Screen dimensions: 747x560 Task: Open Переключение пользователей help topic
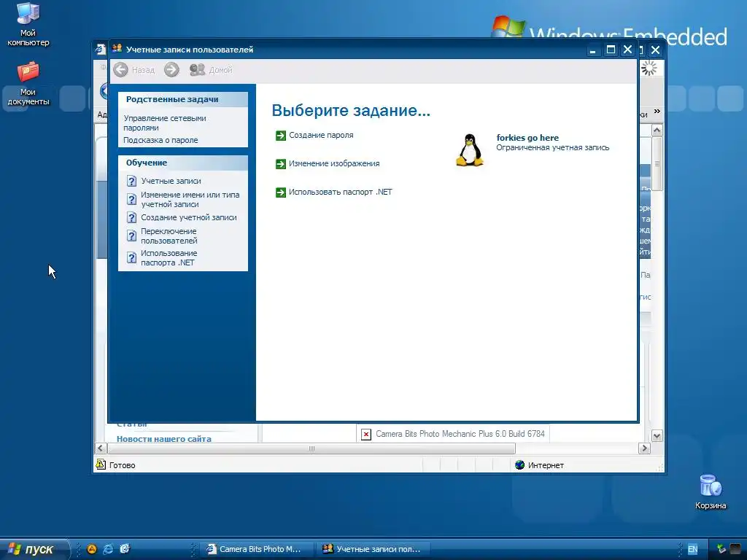pos(169,236)
